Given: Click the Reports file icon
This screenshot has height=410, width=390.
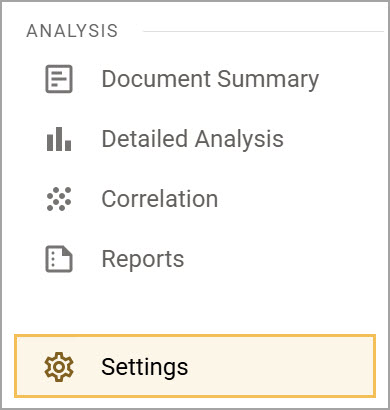Looking at the screenshot, I should click(59, 259).
